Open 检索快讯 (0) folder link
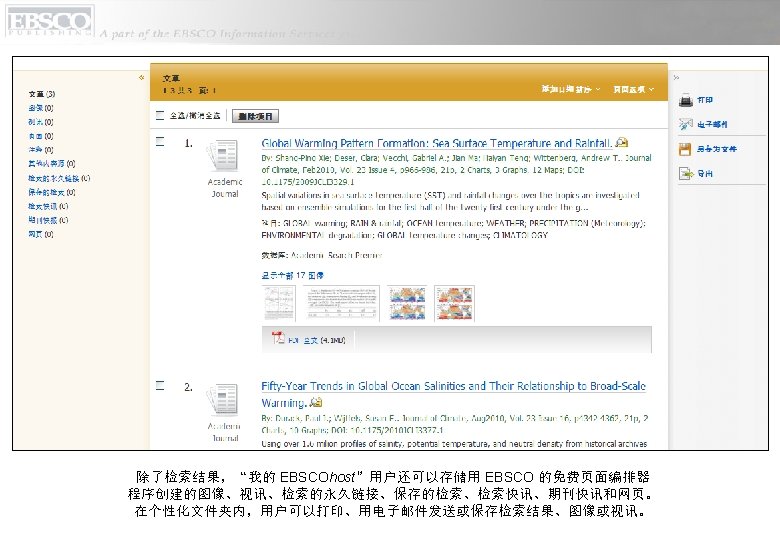 click(x=48, y=206)
